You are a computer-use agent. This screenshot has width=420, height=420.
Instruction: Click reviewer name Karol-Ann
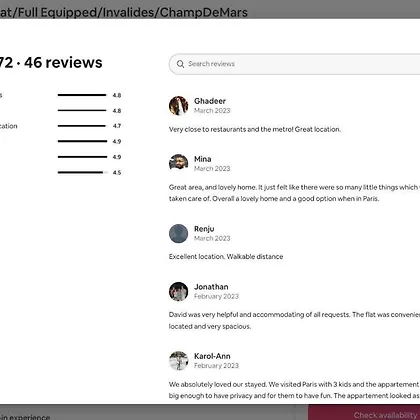point(212,356)
